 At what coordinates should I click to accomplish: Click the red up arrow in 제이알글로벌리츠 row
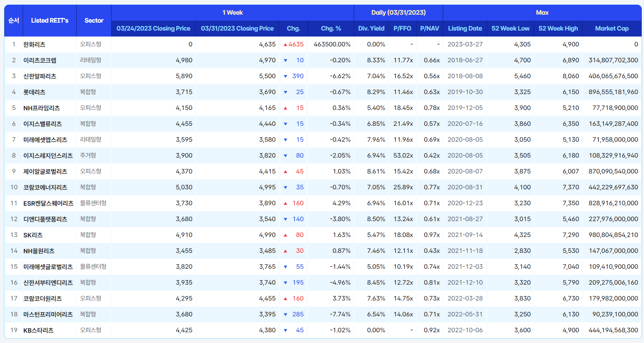point(285,171)
